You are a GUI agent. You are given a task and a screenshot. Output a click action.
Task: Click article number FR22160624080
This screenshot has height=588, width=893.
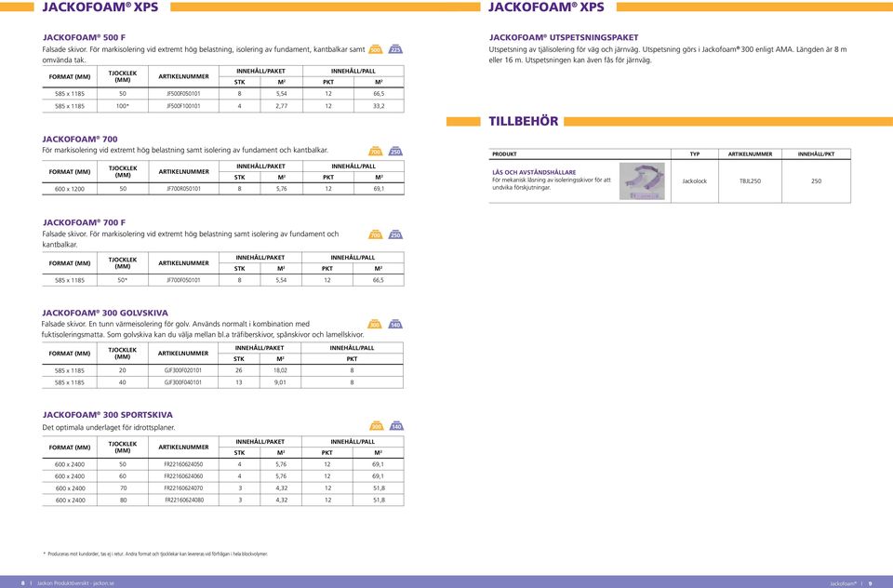(183, 501)
